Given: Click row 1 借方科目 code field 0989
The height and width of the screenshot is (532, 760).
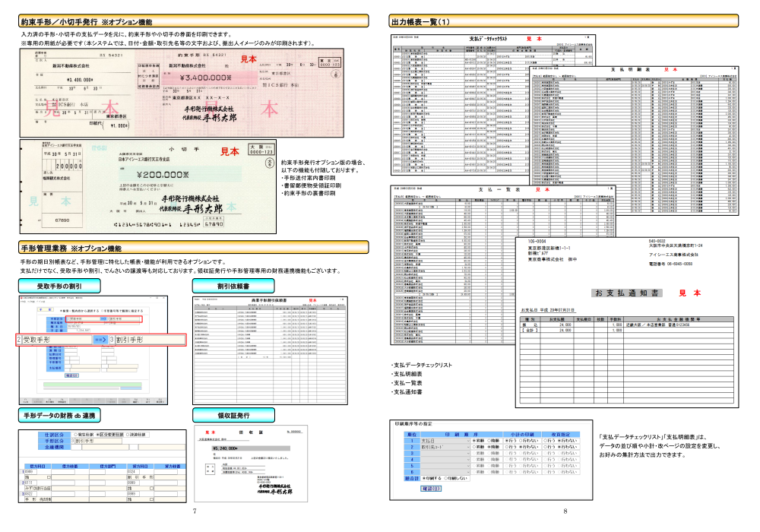Looking at the screenshot, I should pos(30,471).
